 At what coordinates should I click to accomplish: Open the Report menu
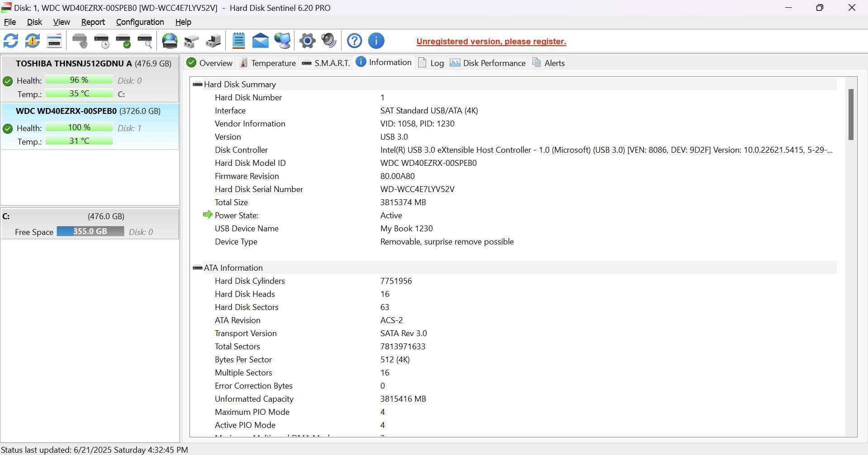pyautogui.click(x=93, y=22)
